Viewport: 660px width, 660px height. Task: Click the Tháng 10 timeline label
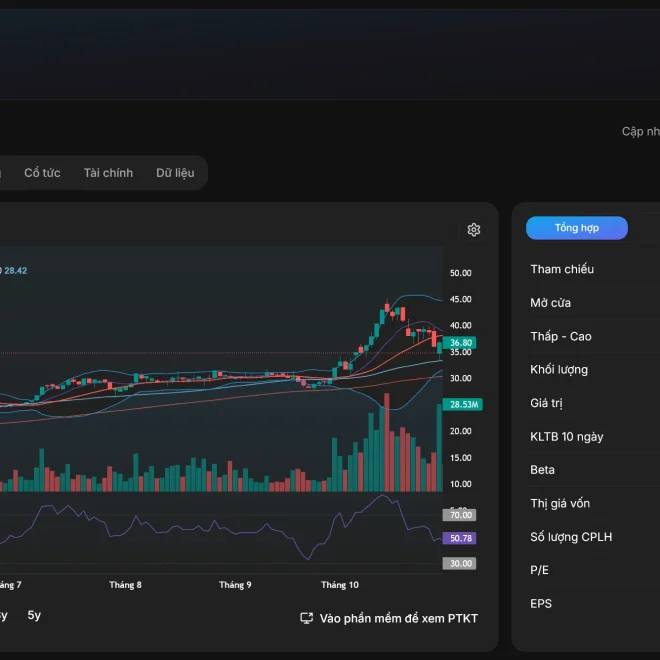340,585
